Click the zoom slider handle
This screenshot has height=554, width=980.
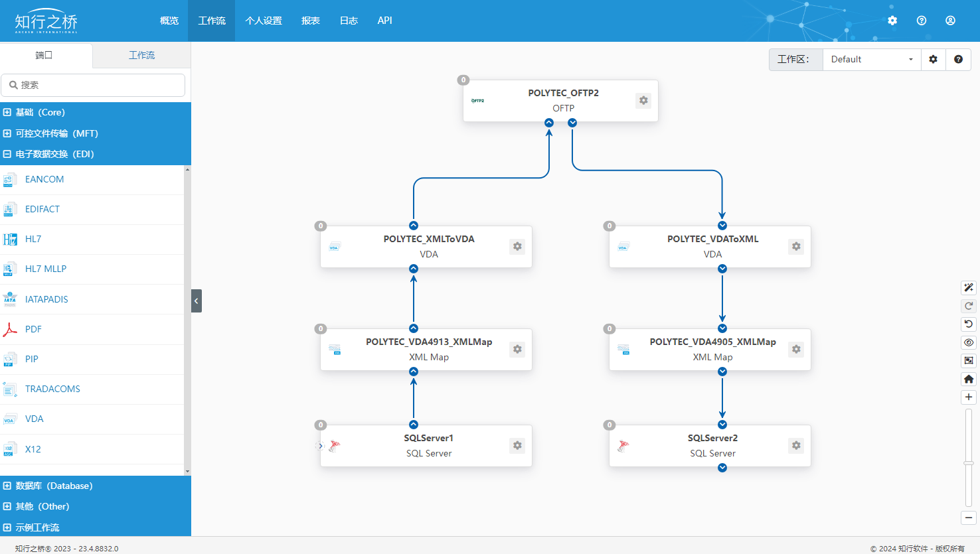(x=969, y=462)
